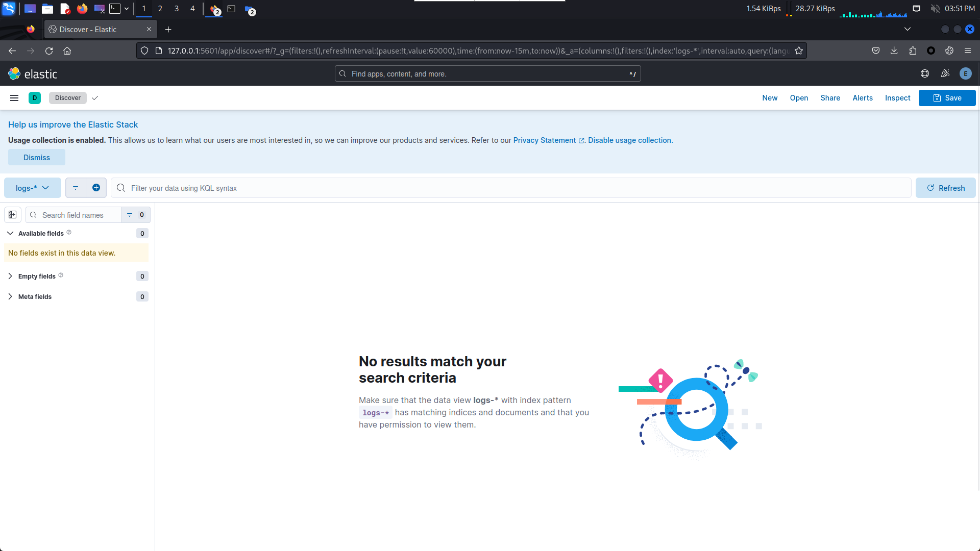
Task: Open the Help lifebuoy menu
Action: (925, 73)
